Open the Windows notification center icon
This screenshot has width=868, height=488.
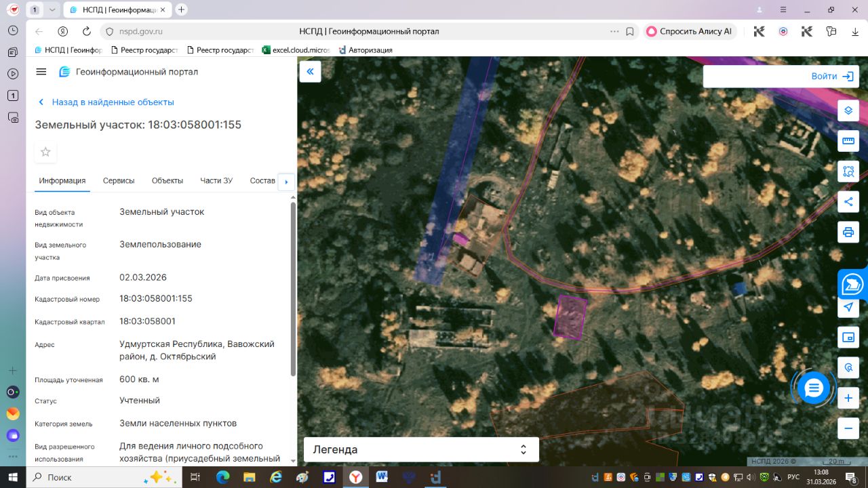coord(852,477)
